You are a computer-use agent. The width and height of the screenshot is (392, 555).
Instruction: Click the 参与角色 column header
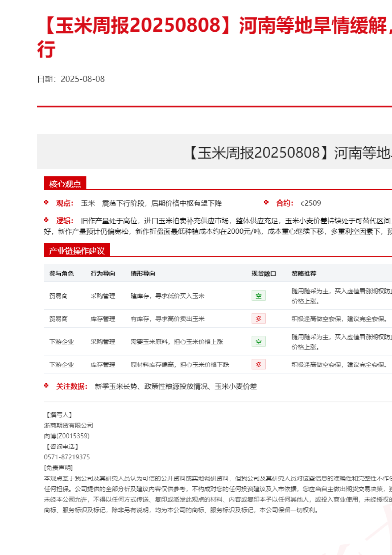click(x=61, y=273)
